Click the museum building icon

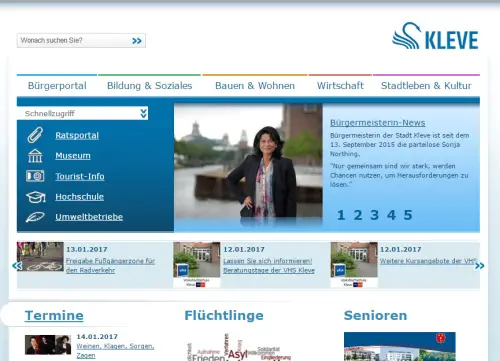pyautogui.click(x=35, y=156)
